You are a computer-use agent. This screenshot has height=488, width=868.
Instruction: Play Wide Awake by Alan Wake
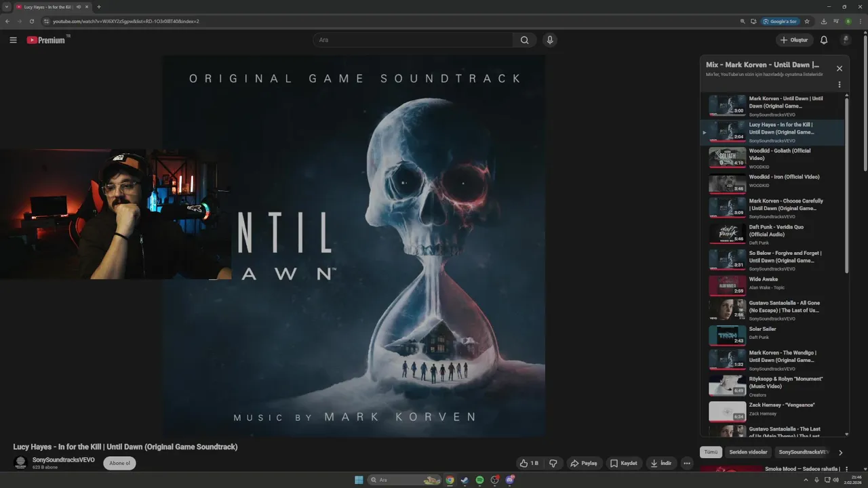[x=772, y=285]
